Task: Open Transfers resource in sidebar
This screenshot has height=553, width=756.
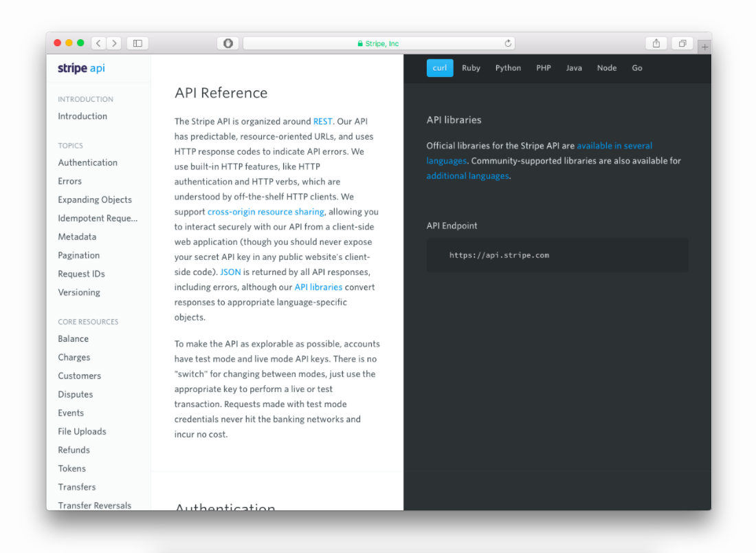Action: point(77,488)
